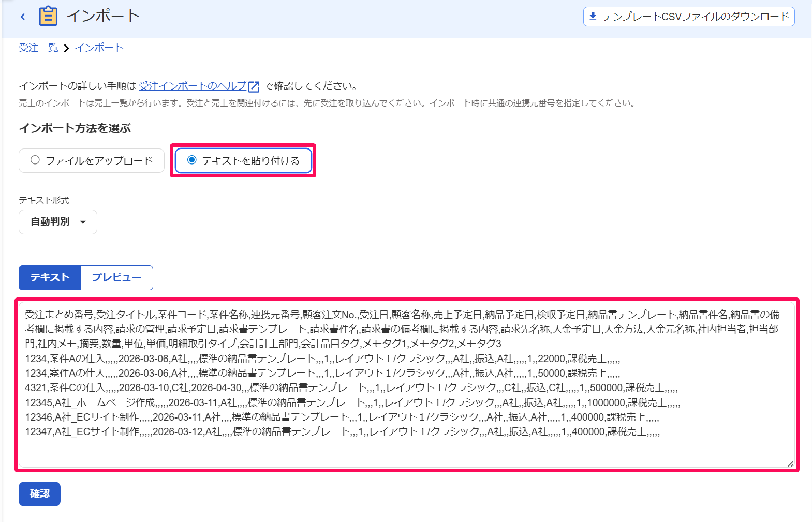Click the インポート方法を選ぶ heading
The image size is (812, 522).
[x=75, y=128]
